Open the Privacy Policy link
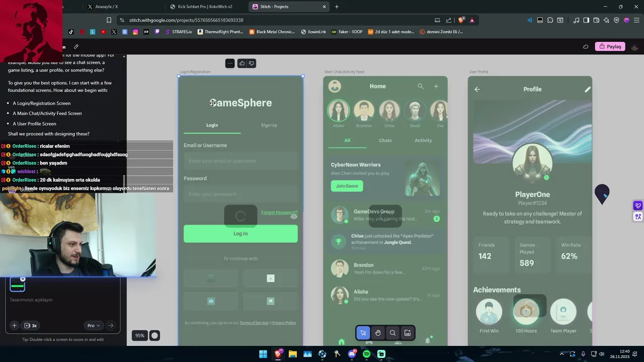The image size is (644, 362). coord(284,323)
